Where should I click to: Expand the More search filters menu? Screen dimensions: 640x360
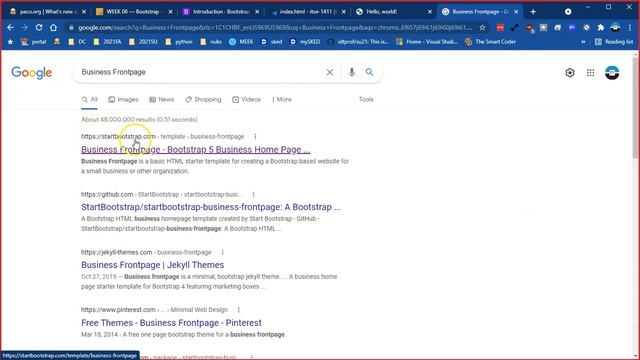282,99
